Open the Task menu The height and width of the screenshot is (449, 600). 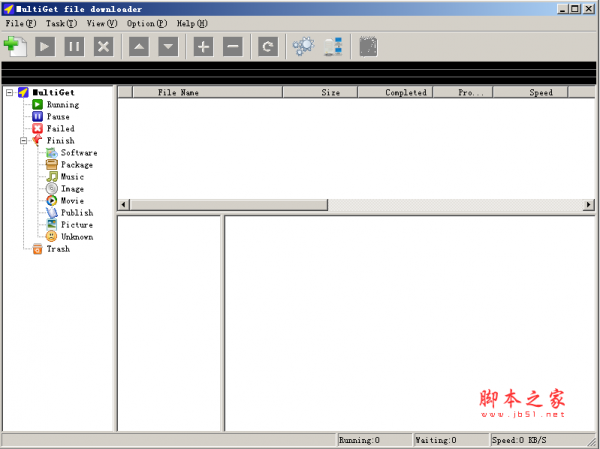pos(61,23)
